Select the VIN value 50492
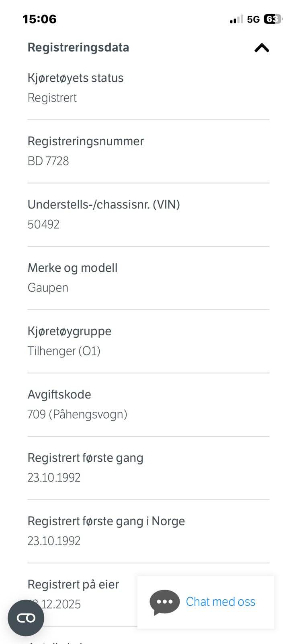The image size is (297, 644). coord(43,224)
